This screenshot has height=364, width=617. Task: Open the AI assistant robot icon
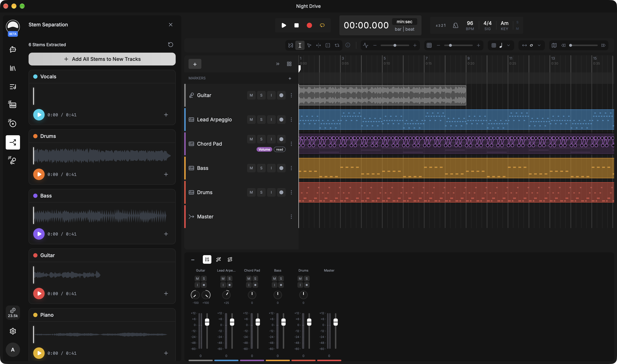(x=13, y=50)
